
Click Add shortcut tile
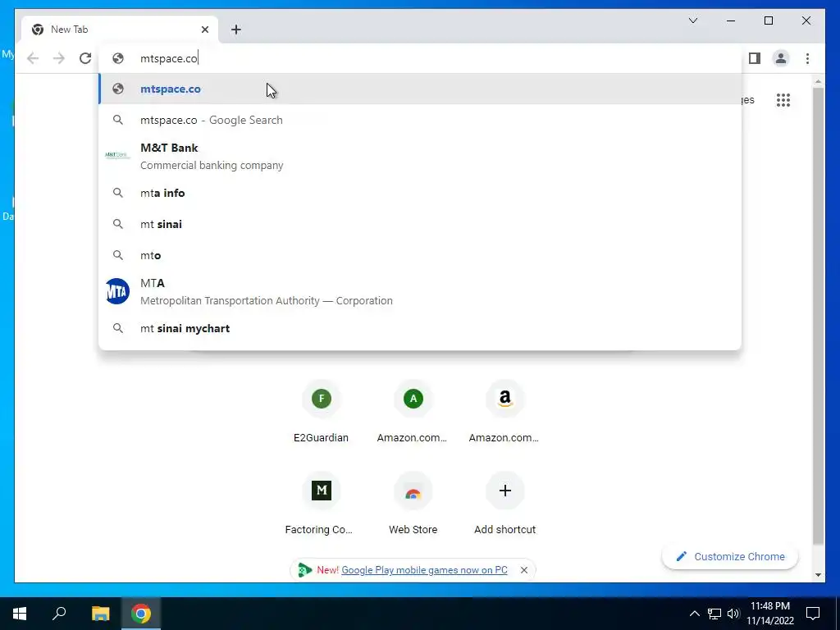[504, 503]
